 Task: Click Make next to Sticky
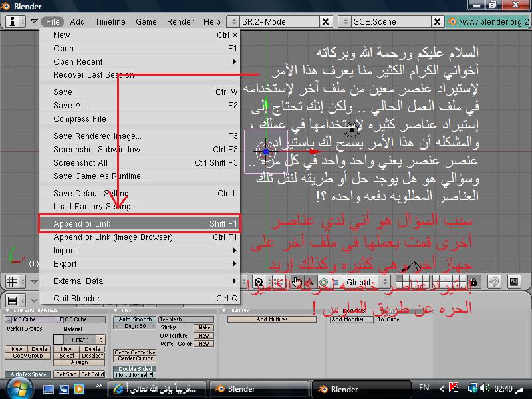point(204,327)
